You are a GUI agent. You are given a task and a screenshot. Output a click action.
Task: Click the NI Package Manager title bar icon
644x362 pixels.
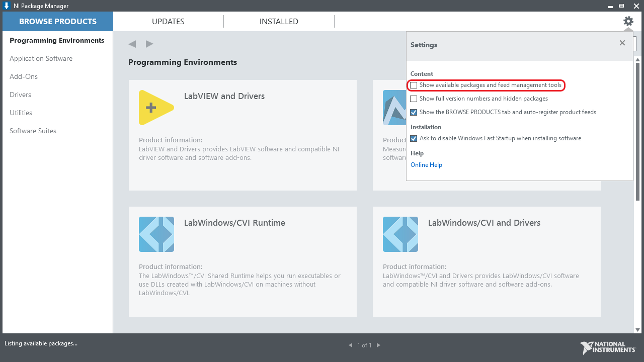coord(7,6)
